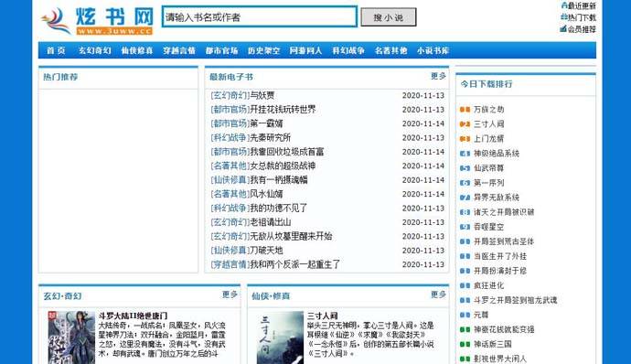Click the 最近更新 house icon

[564, 5]
